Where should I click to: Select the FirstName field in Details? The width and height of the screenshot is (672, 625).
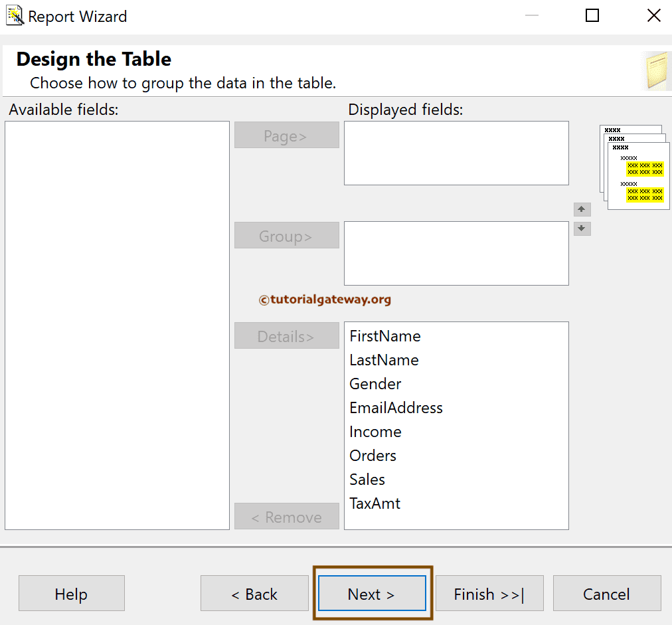(385, 336)
